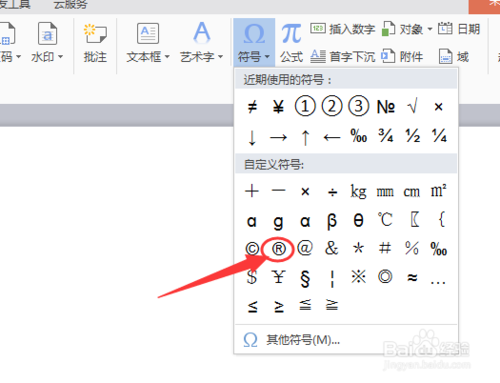Insert the % percent symbol
This screenshot has width=500, height=383.
tap(412, 248)
